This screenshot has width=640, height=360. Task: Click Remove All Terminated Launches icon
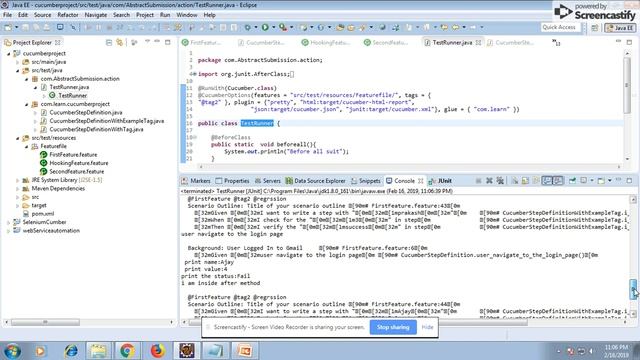click(x=500, y=181)
